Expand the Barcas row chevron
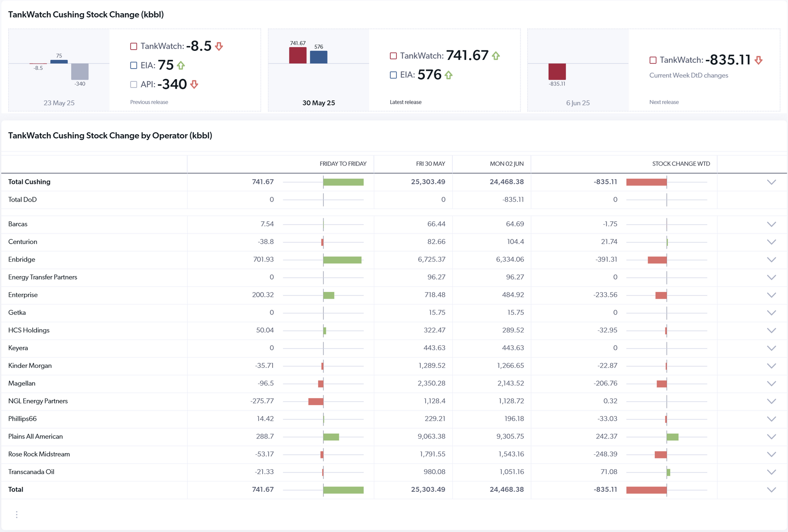 coord(772,225)
